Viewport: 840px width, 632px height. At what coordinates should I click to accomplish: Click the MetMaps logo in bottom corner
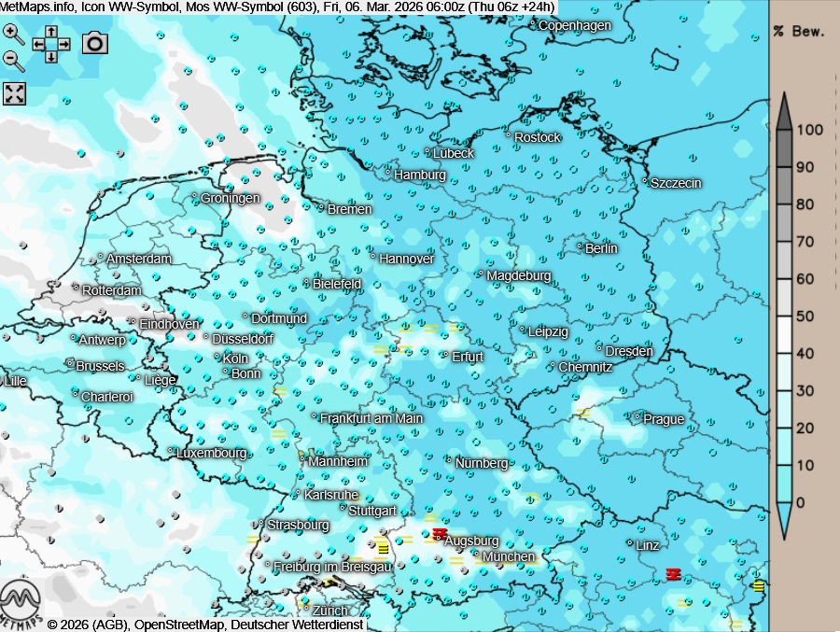point(21,605)
